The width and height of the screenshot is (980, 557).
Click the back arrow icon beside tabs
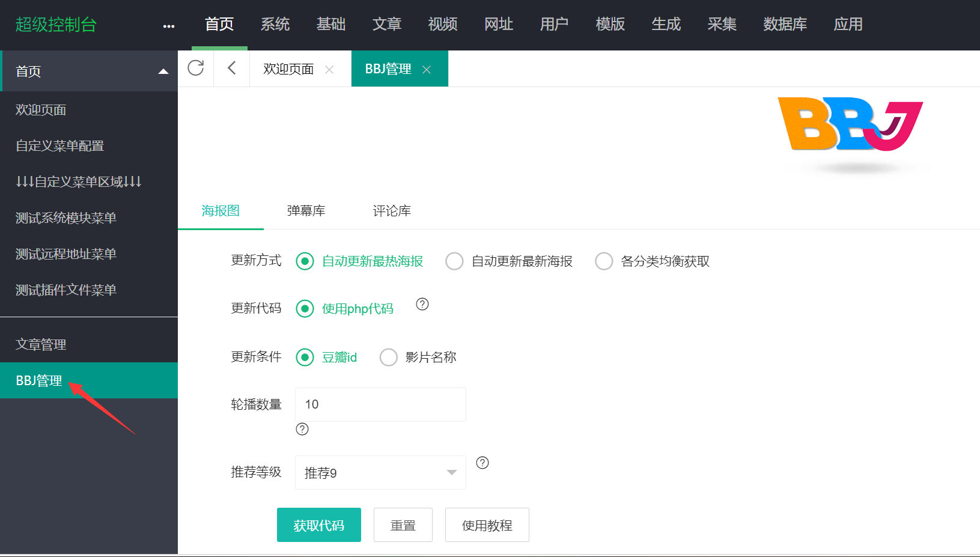[x=232, y=68]
